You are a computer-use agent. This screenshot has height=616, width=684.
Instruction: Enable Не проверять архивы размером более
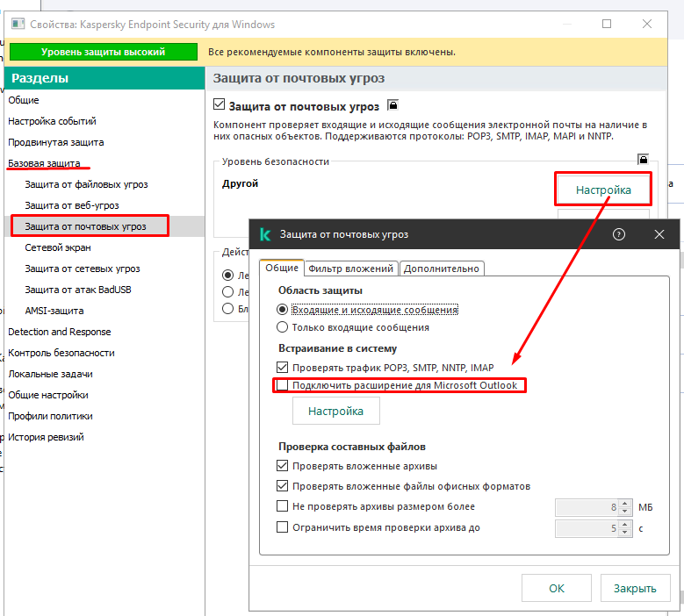[282, 506]
